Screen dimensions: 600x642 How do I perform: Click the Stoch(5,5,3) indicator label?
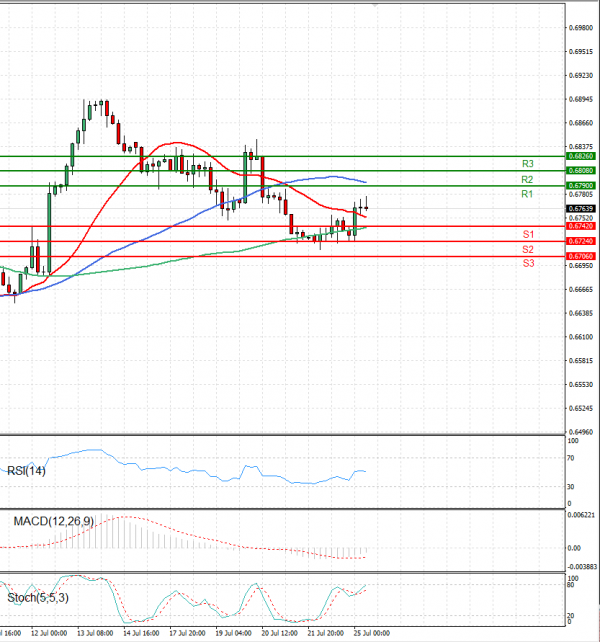pos(38,598)
